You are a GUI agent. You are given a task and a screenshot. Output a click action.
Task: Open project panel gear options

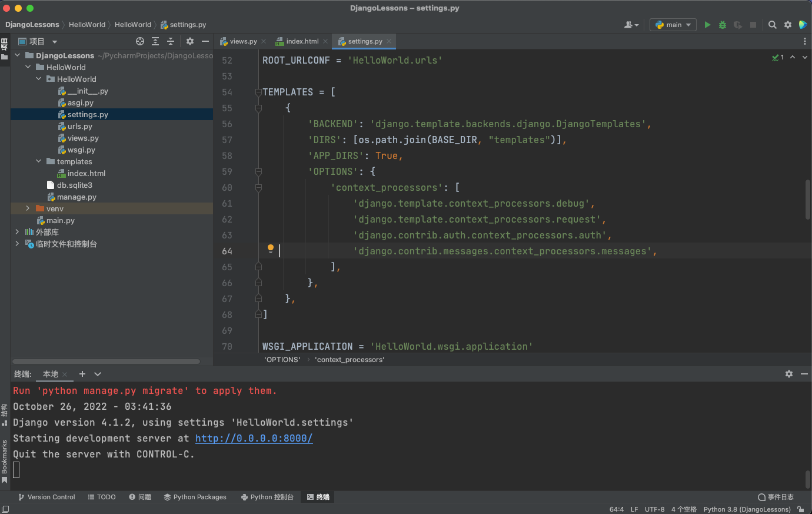click(189, 41)
